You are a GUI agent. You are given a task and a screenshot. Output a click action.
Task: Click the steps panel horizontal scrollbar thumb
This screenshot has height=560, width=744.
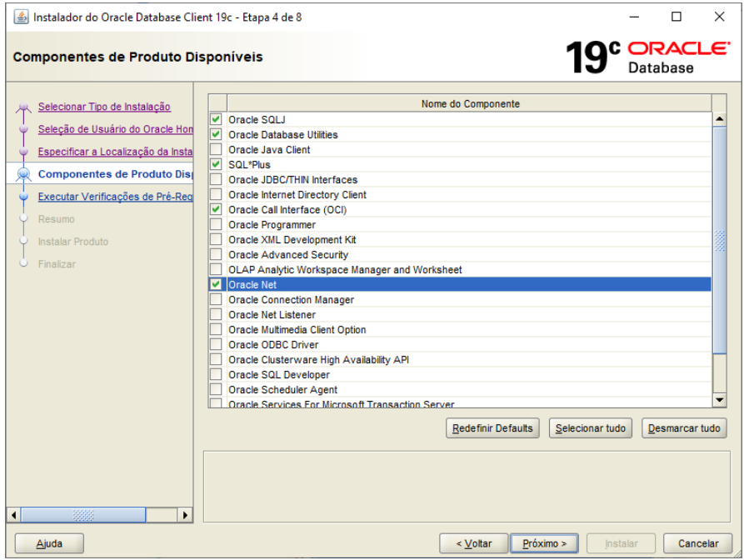[83, 515]
